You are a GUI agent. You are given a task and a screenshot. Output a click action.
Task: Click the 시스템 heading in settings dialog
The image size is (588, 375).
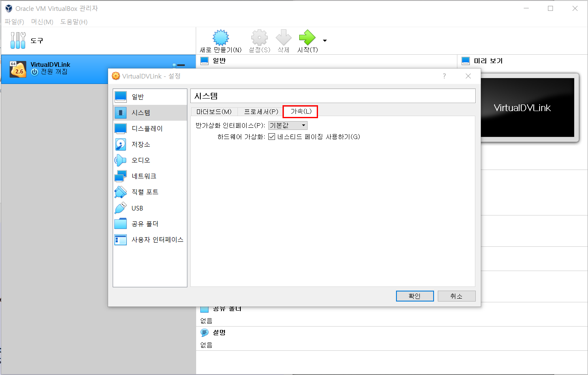pyautogui.click(x=206, y=96)
